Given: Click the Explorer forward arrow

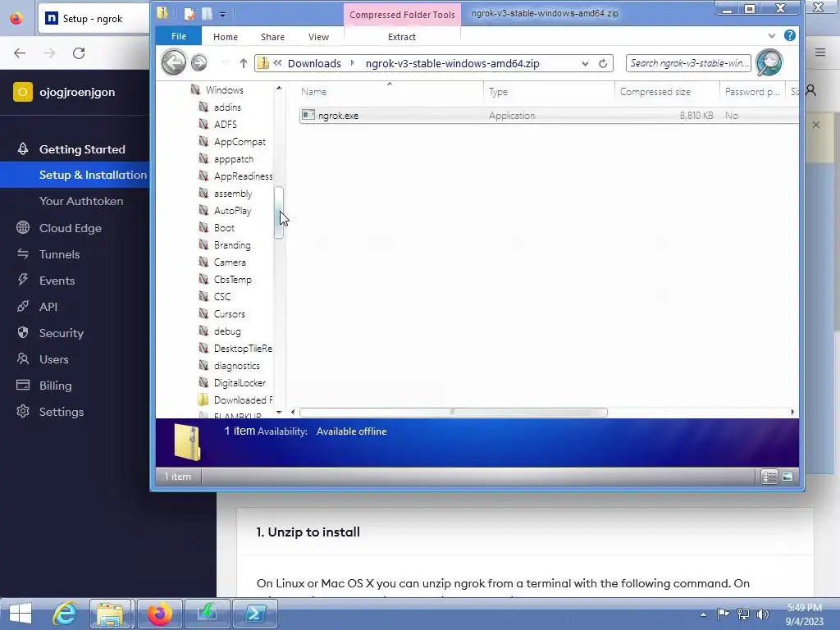Looking at the screenshot, I should [199, 62].
